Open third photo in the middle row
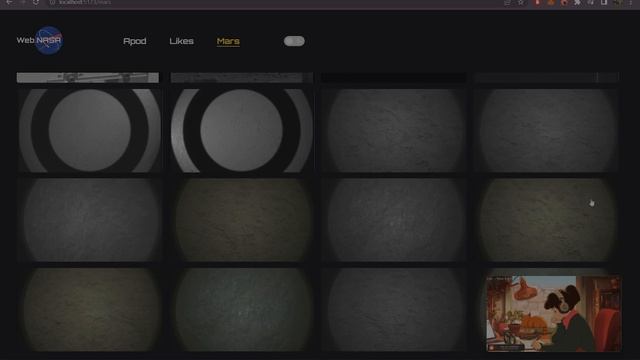Image resolution: width=640 pixels, height=360 pixels. point(394,220)
